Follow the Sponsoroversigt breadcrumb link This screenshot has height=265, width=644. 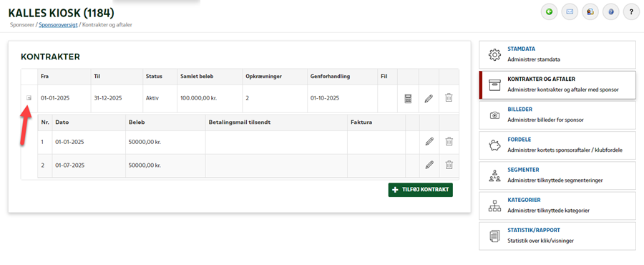pos(58,24)
